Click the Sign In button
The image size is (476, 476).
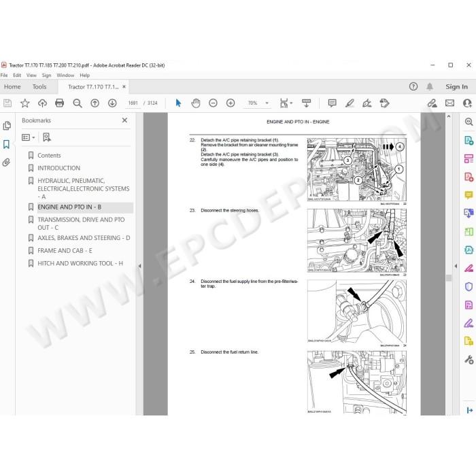pos(456,87)
